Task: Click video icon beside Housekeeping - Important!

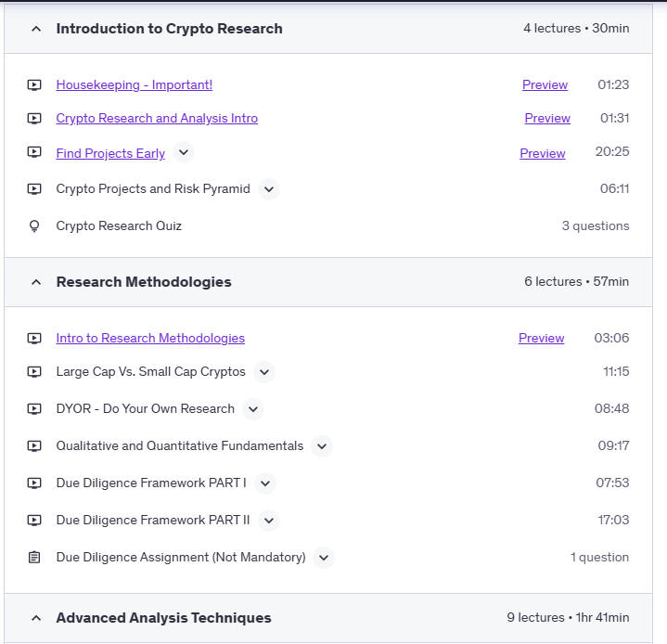Action: (34, 85)
